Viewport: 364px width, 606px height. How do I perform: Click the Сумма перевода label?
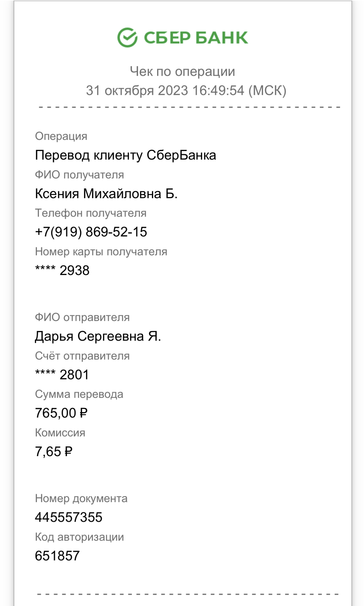(x=79, y=394)
